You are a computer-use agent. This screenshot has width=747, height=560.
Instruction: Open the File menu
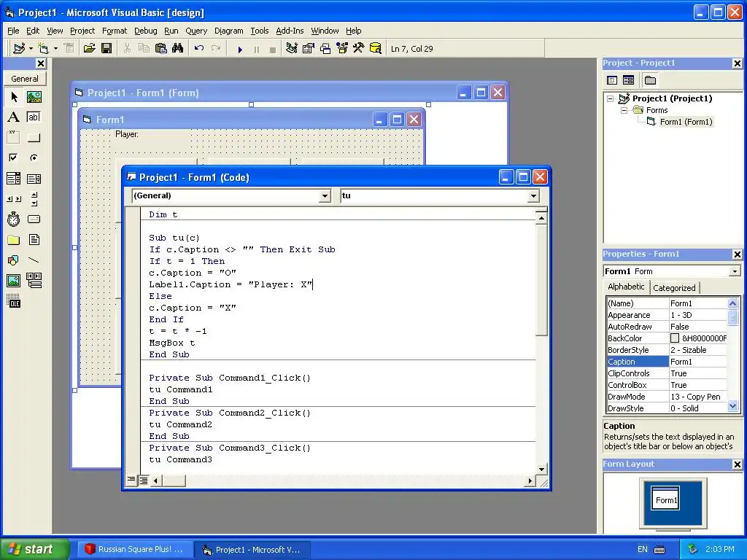click(13, 31)
